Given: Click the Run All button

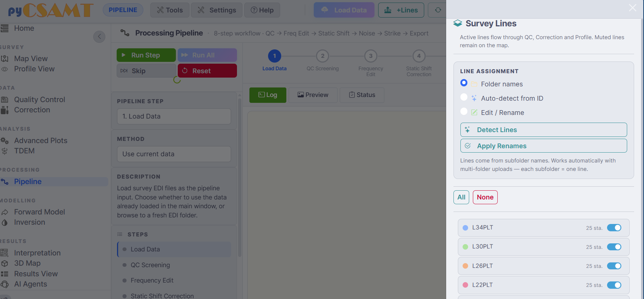Looking at the screenshot, I should [207, 55].
